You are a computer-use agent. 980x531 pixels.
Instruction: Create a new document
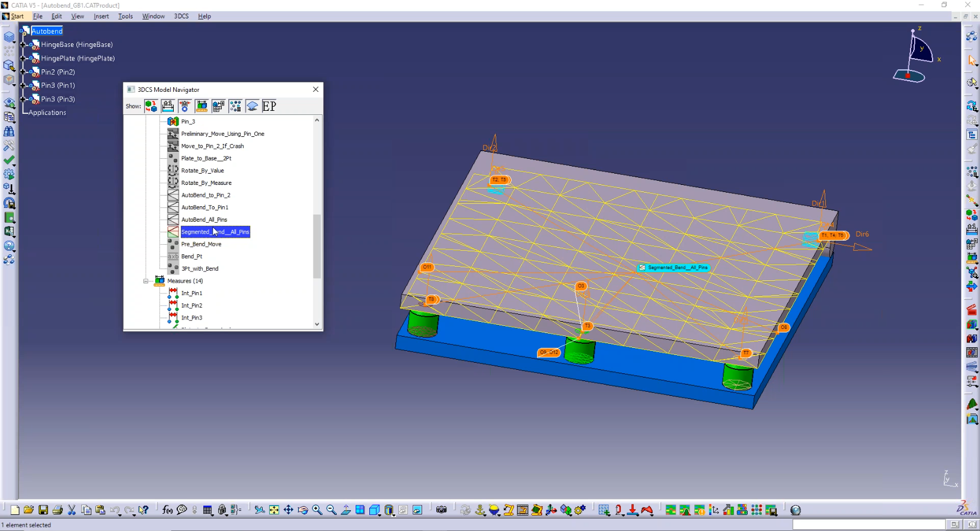tap(15, 510)
